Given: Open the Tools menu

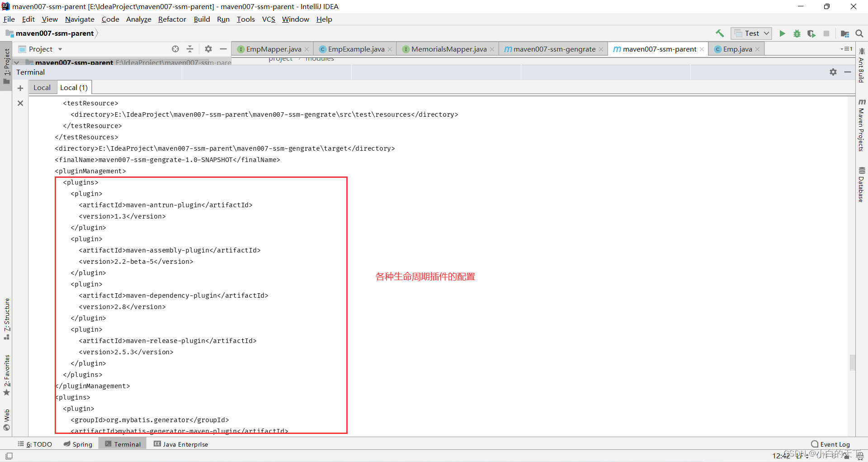Looking at the screenshot, I should (x=245, y=19).
